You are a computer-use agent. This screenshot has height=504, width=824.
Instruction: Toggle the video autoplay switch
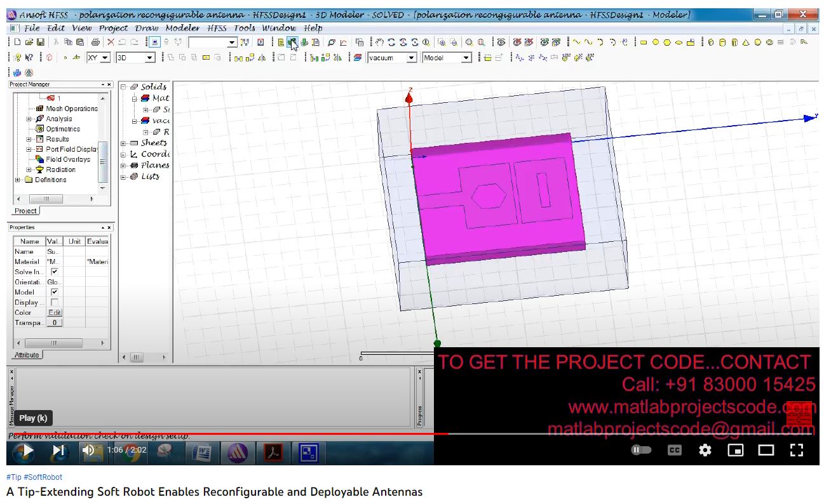pyautogui.click(x=641, y=450)
